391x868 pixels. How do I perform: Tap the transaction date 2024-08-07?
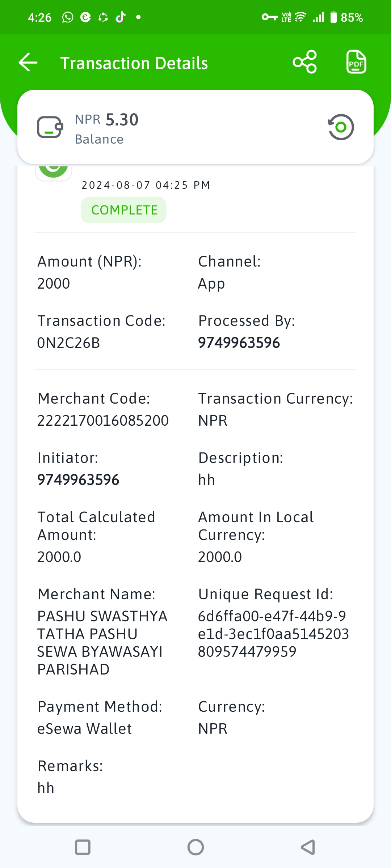click(x=116, y=185)
